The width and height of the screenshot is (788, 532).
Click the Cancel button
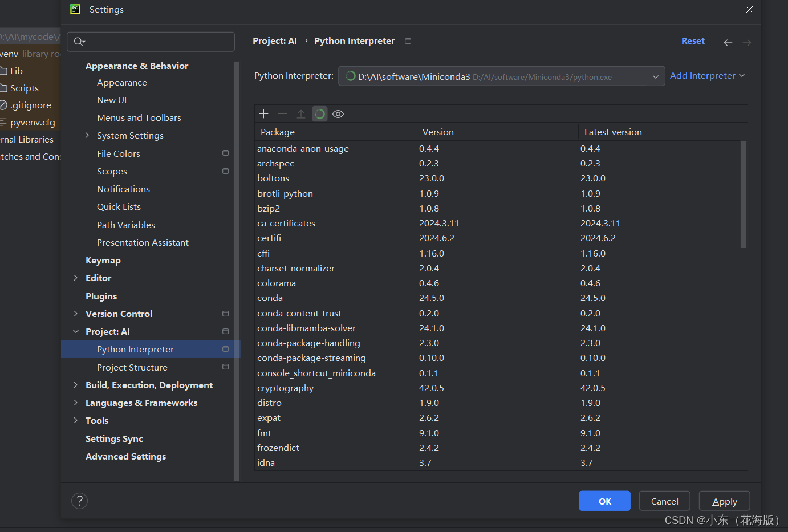[x=664, y=501]
